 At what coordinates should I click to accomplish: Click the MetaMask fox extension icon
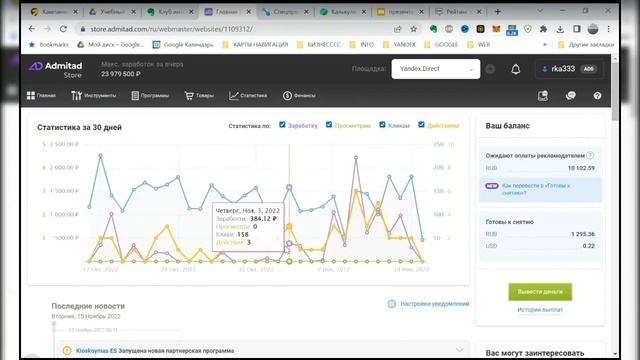(x=496, y=29)
